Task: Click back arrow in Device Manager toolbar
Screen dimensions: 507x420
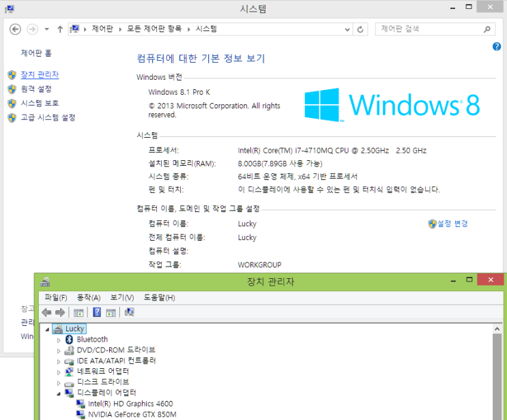Action: coord(47,312)
